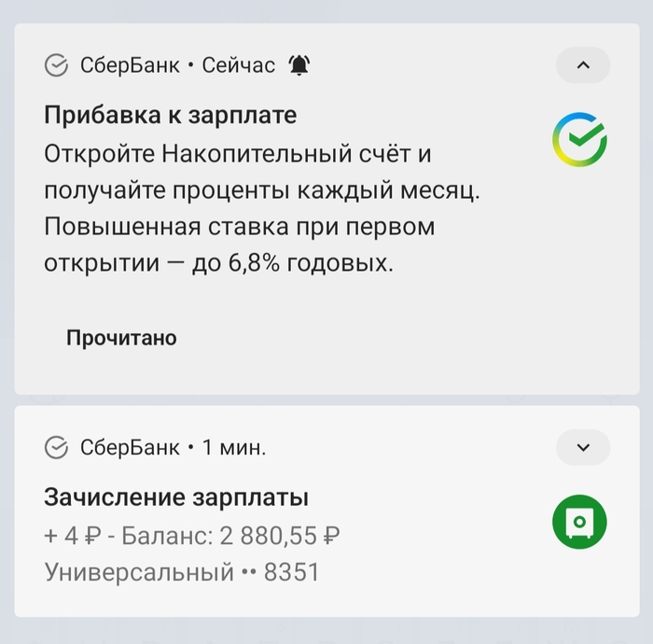This screenshot has height=644, width=653.
Task: Click the small Sber icon in the top notification header
Action: 57,65
